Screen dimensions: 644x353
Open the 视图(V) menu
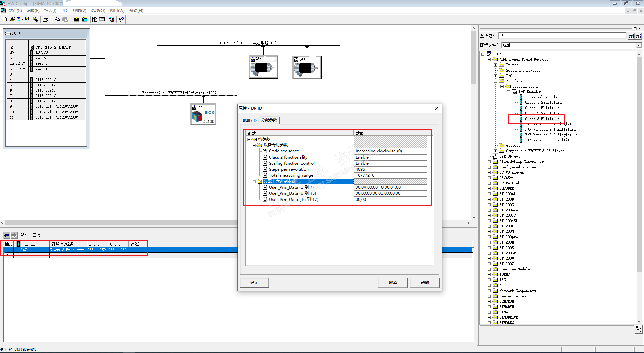click(x=80, y=11)
